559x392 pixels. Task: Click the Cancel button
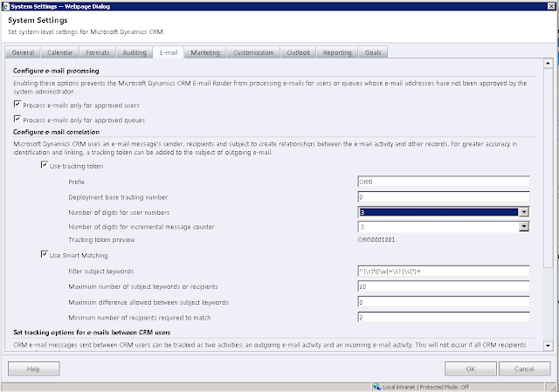point(524,368)
